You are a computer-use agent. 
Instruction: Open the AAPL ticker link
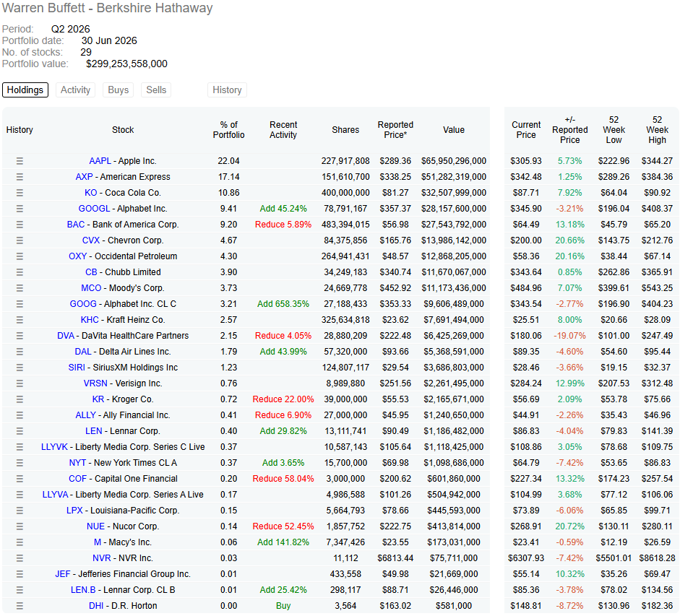tap(100, 161)
